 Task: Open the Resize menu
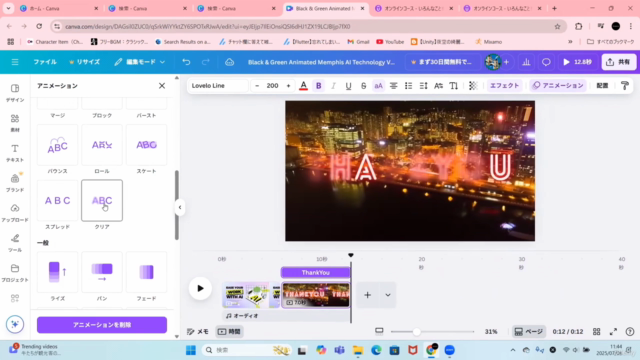pos(84,62)
